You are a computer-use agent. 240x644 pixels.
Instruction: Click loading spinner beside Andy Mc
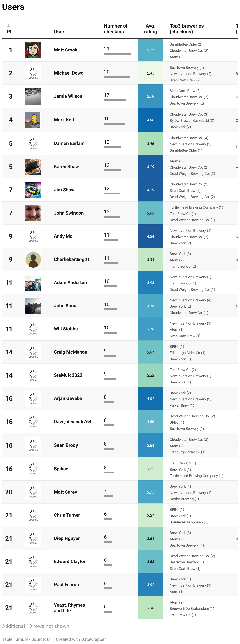coord(33,236)
